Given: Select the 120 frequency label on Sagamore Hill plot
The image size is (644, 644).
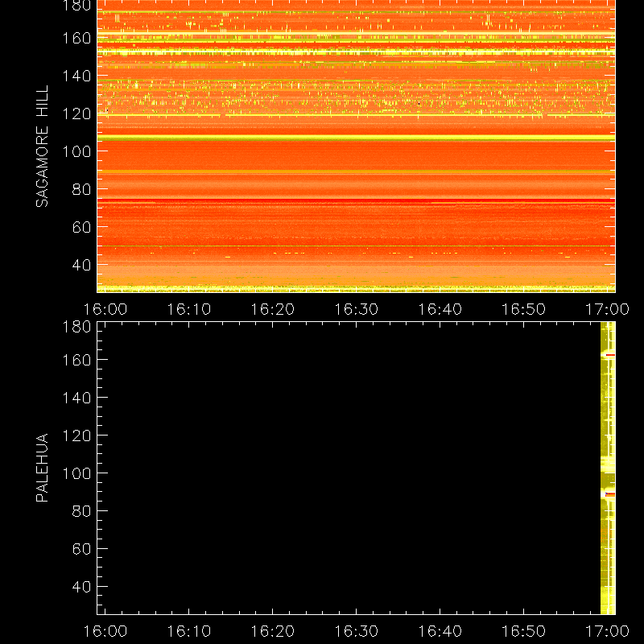Looking at the screenshot, I should coord(76,114).
